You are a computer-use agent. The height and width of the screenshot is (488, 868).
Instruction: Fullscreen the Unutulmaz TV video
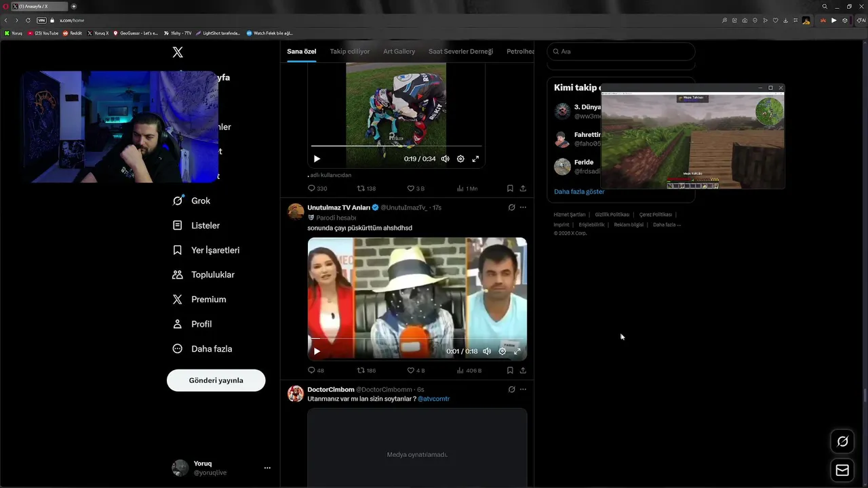(517, 351)
